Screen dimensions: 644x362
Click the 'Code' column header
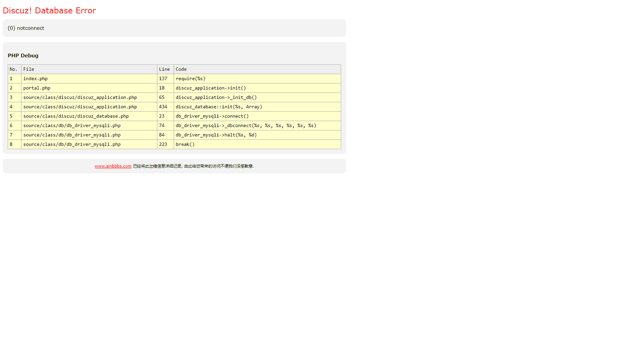[x=257, y=69]
